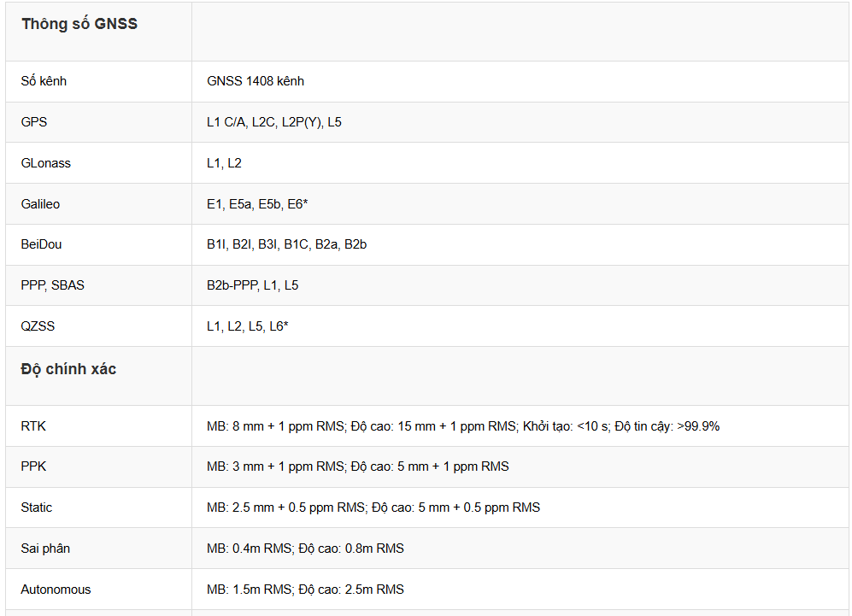Image resolution: width=852 pixels, height=616 pixels.
Task: Click the 'Thông số GNSS' section header
Action: 79,24
